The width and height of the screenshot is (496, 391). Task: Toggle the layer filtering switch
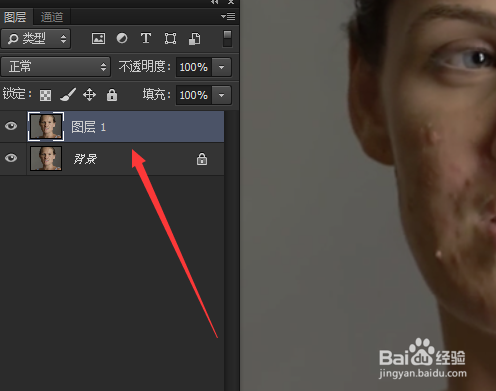pos(227,39)
